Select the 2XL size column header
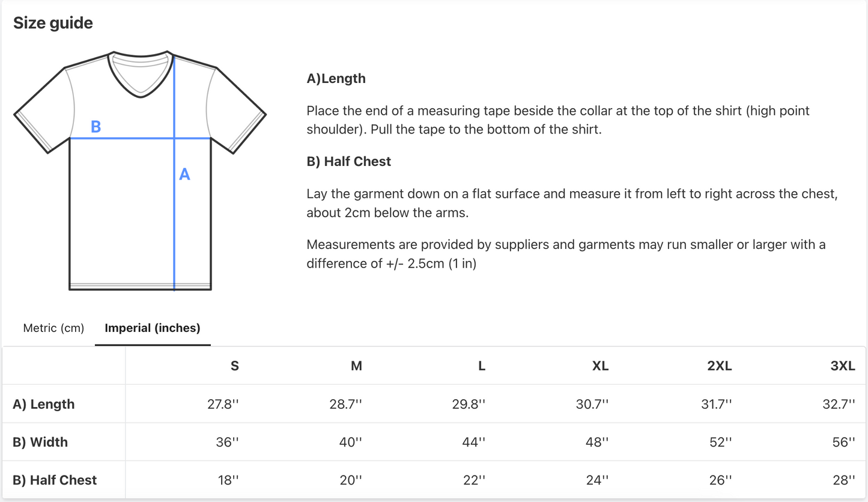The height and width of the screenshot is (502, 868). [720, 366]
